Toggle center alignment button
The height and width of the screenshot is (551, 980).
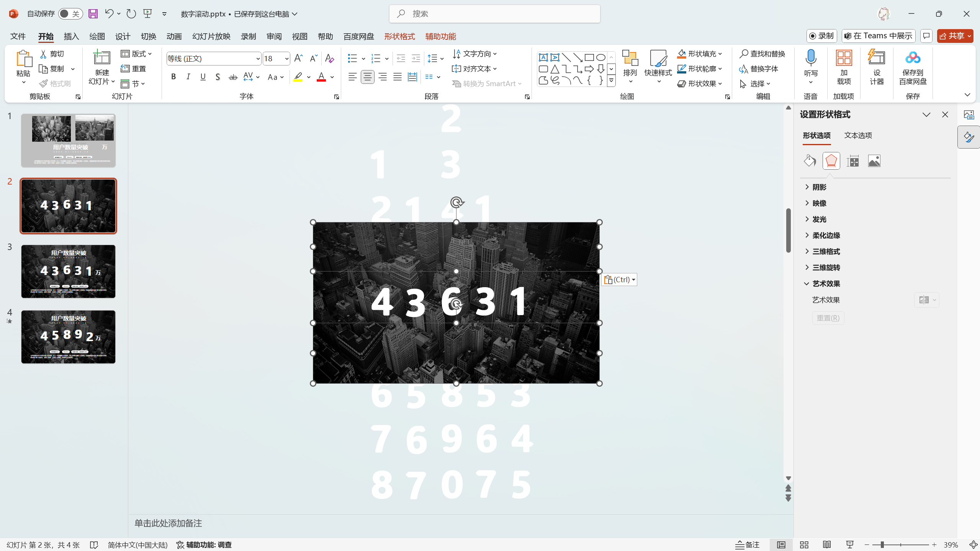367,77
